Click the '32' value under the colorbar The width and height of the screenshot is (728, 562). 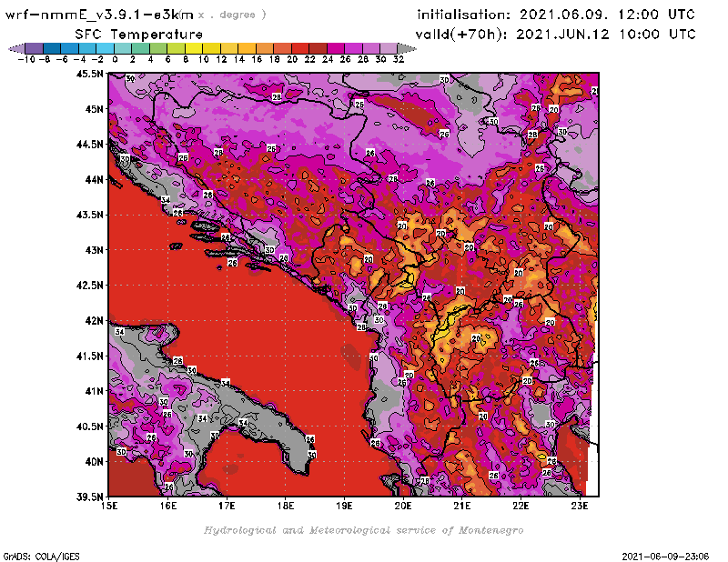click(x=399, y=59)
